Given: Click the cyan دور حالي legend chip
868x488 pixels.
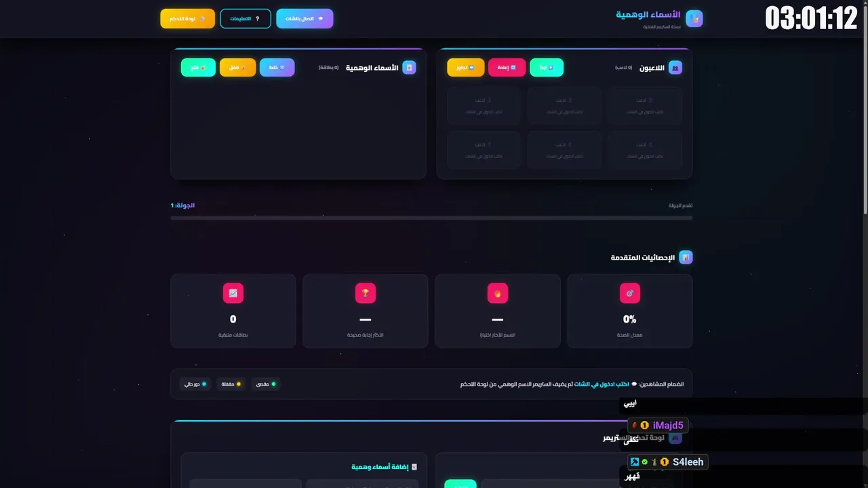Looking at the screenshot, I should click(x=195, y=384).
